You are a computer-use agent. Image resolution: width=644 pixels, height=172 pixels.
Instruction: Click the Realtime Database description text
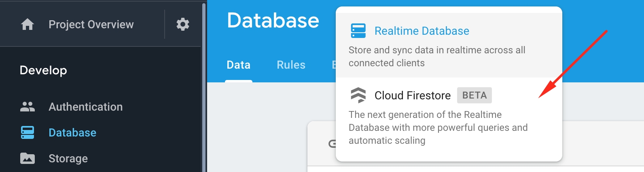436,57
